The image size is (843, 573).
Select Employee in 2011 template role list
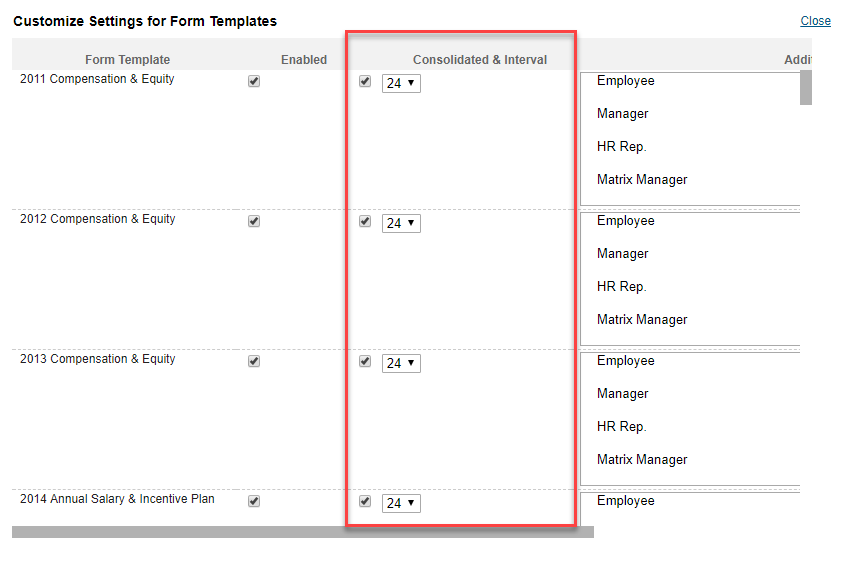(x=625, y=81)
